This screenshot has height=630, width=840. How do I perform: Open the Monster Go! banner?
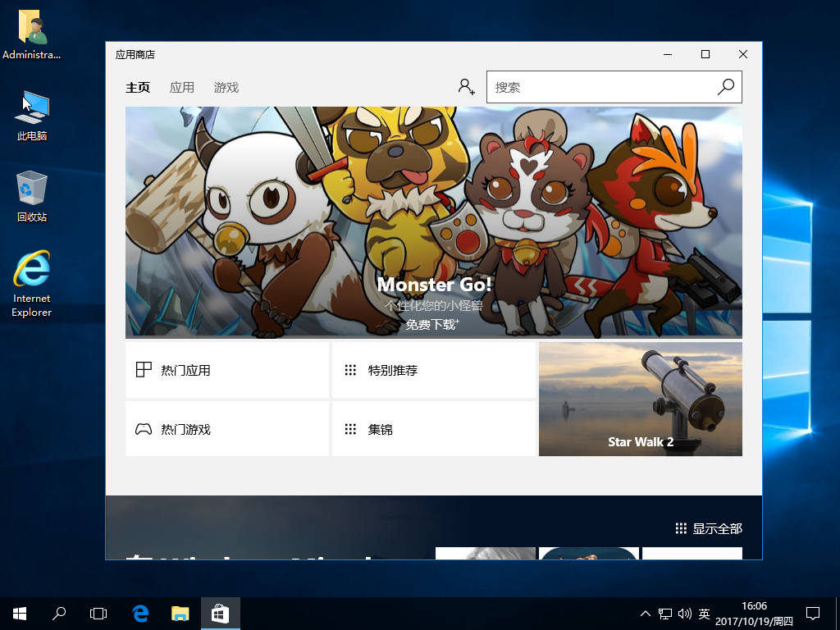(433, 222)
